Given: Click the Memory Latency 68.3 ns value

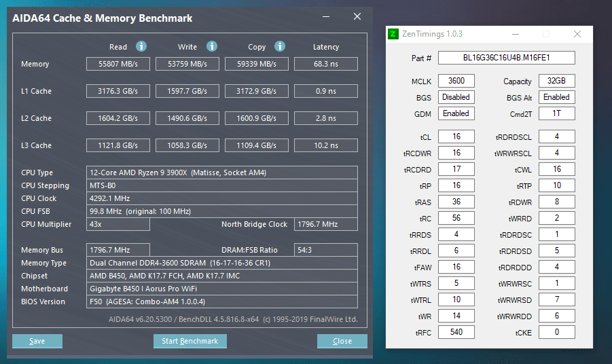Looking at the screenshot, I should pyautogui.click(x=326, y=64).
